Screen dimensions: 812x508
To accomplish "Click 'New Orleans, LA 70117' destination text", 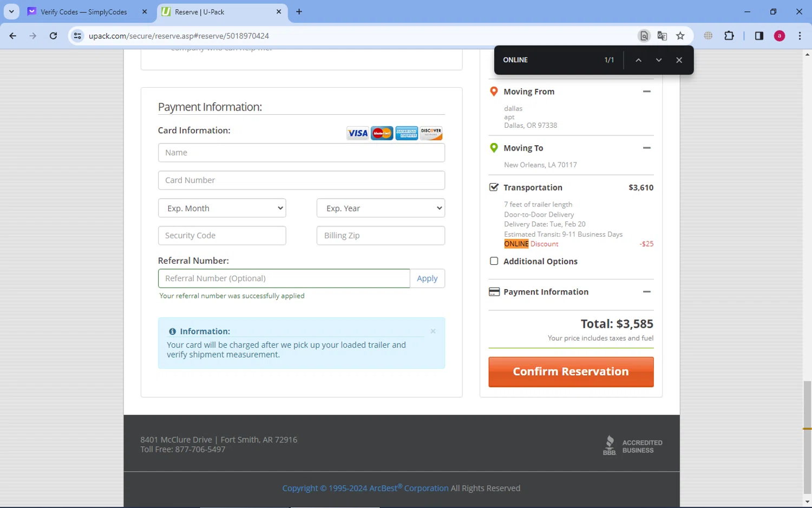I will click(x=540, y=165).
